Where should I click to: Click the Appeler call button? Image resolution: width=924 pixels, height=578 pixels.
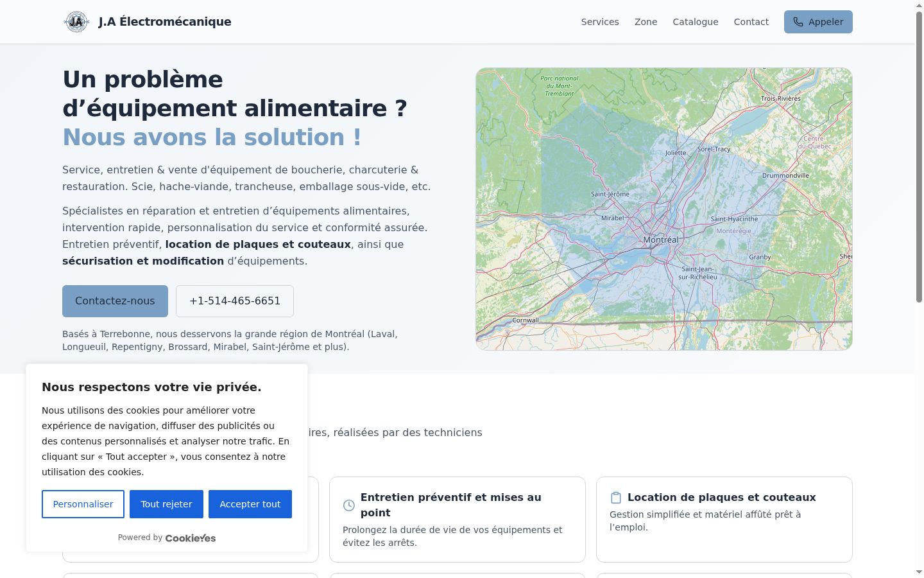818,22
